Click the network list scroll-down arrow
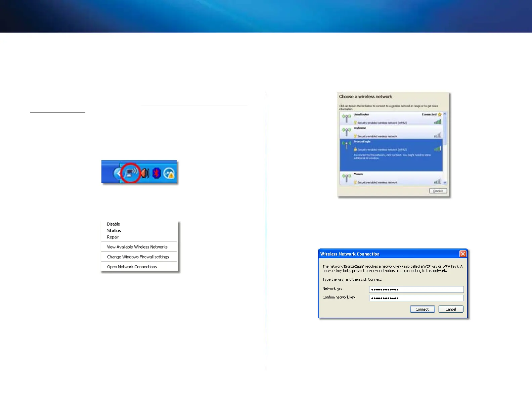This screenshot has height=411, width=532. (445, 182)
